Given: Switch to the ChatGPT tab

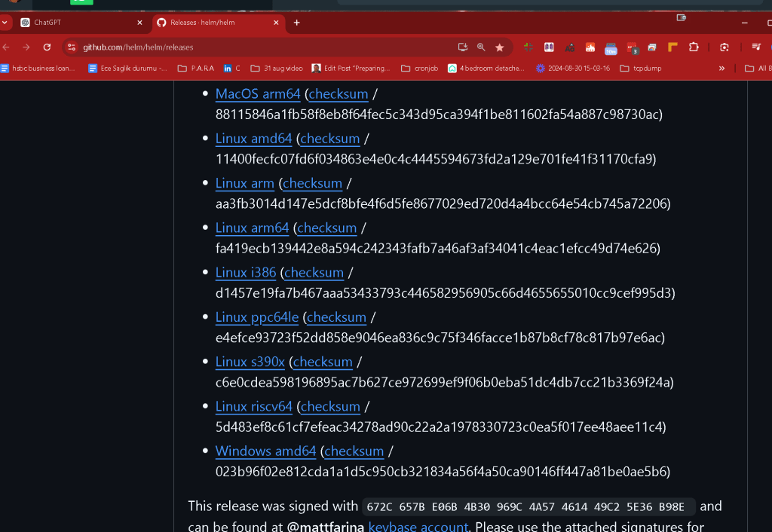Looking at the screenshot, I should coord(81,23).
